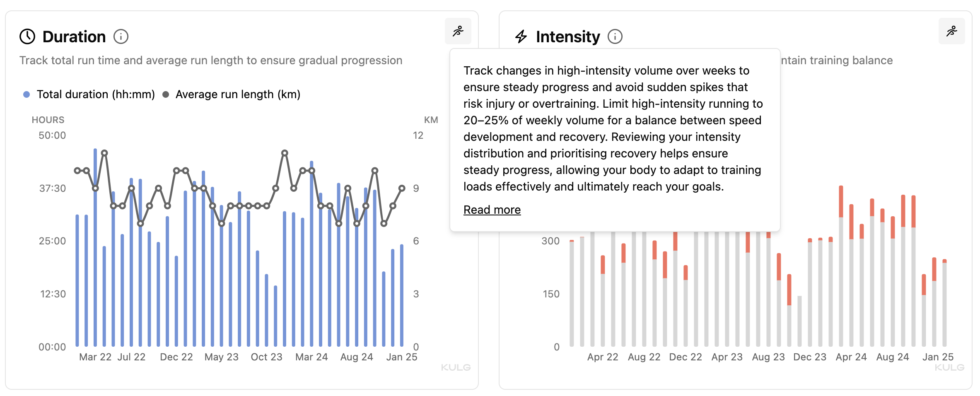This screenshot has width=980, height=396.
Task: Click the clock icon beside Duration title
Action: [x=27, y=36]
